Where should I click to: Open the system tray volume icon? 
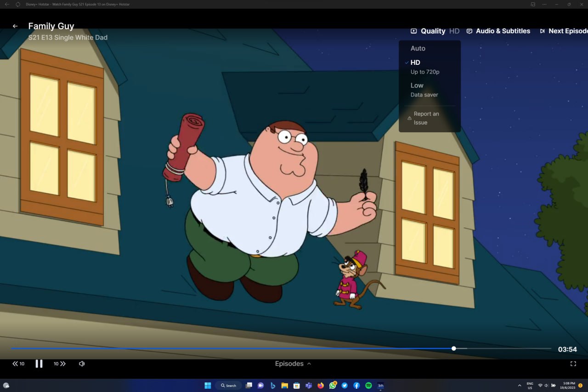(x=546, y=385)
